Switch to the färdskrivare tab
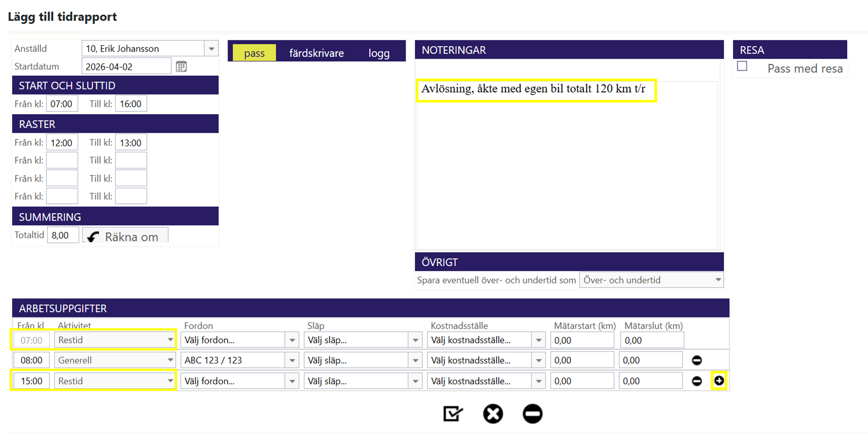This screenshot has height=433, width=868. pos(316,53)
